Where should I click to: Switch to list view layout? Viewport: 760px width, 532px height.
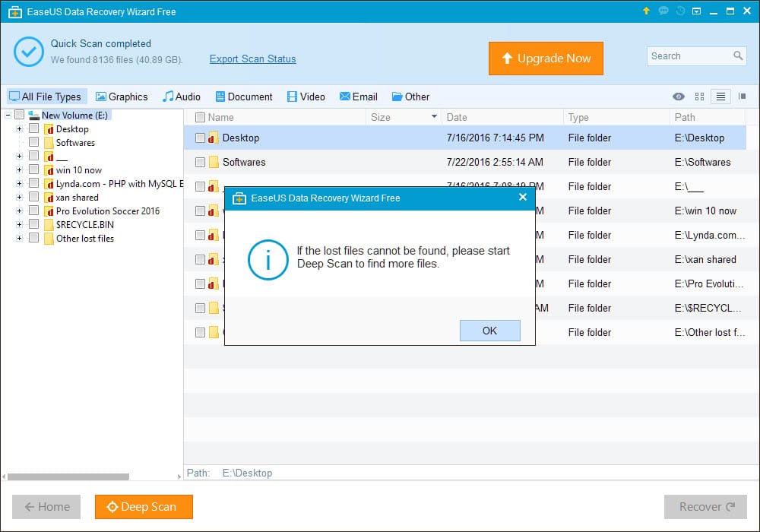pyautogui.click(x=720, y=97)
